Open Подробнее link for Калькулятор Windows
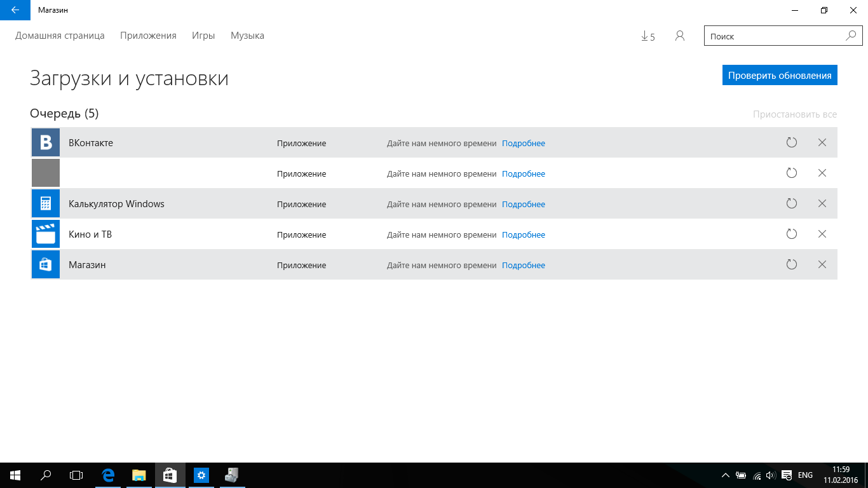 [524, 205]
